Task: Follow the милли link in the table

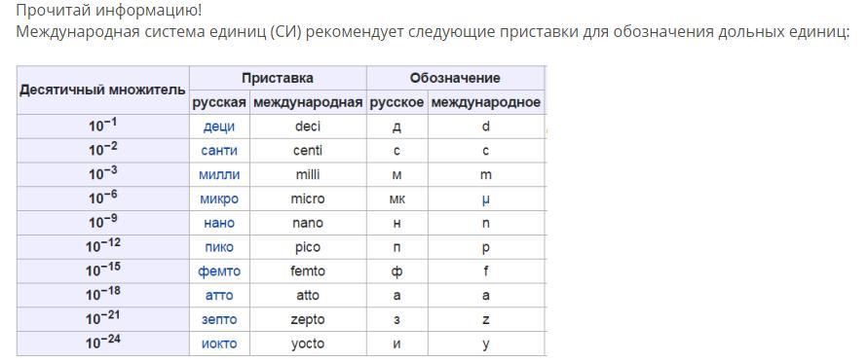Action: click(219, 174)
